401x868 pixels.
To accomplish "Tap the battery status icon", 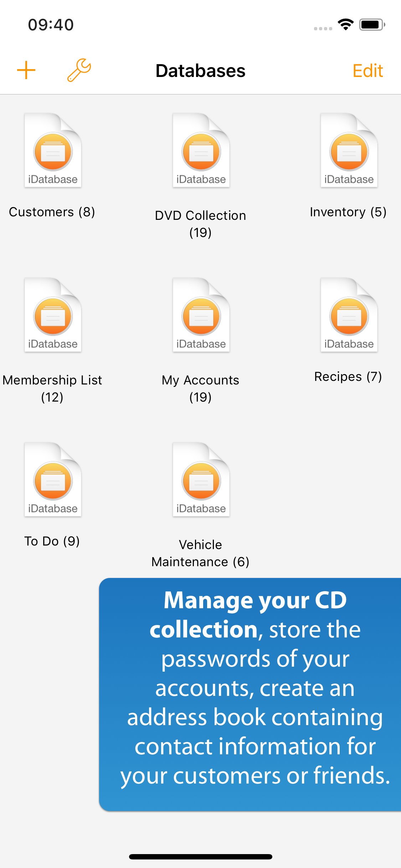I will coord(372,25).
